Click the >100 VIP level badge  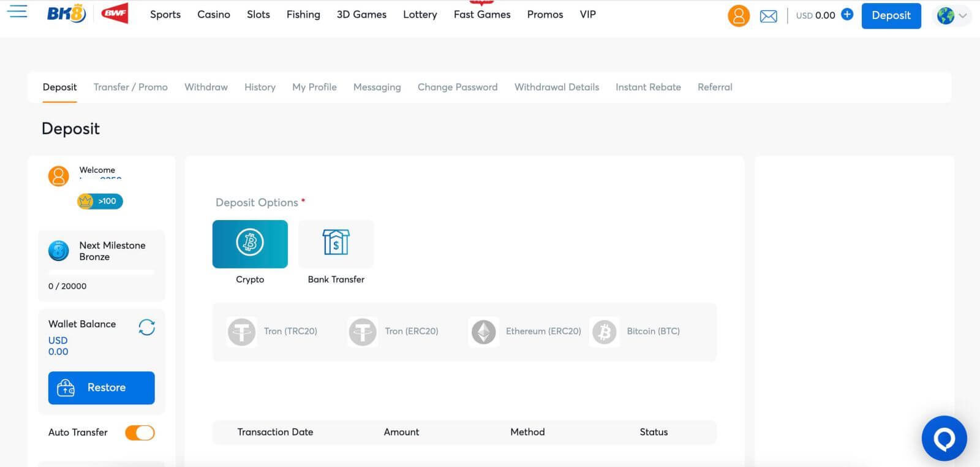pyautogui.click(x=100, y=201)
